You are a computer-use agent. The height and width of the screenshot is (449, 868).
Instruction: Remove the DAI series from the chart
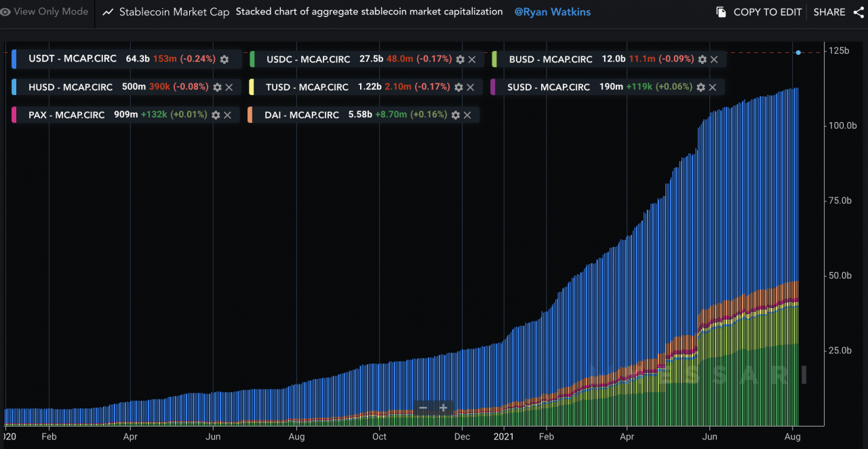point(467,115)
